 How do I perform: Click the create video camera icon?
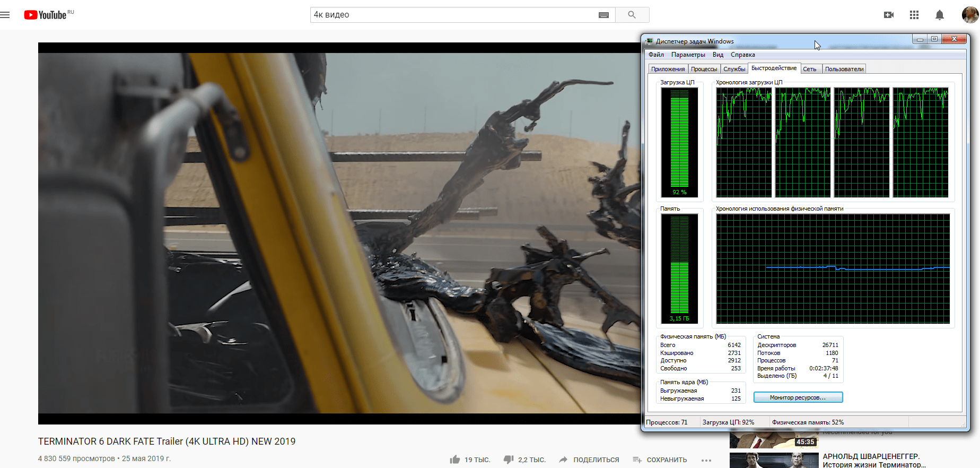889,15
